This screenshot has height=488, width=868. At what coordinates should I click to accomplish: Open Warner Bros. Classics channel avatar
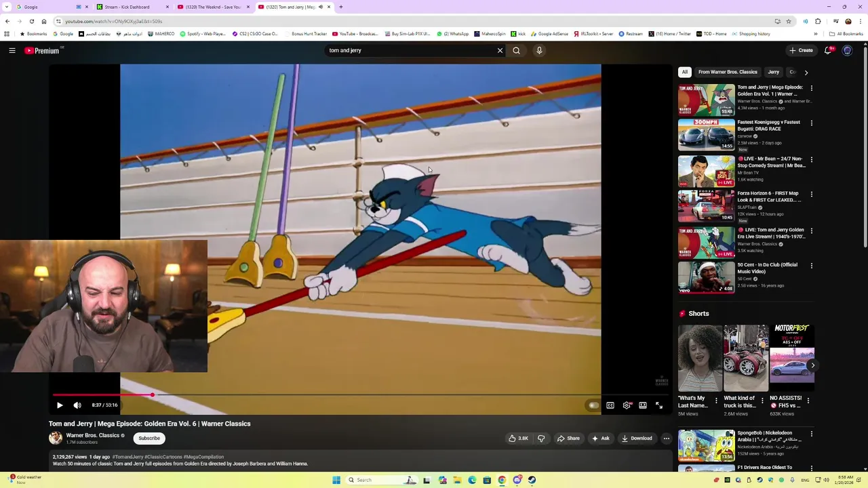point(56,439)
